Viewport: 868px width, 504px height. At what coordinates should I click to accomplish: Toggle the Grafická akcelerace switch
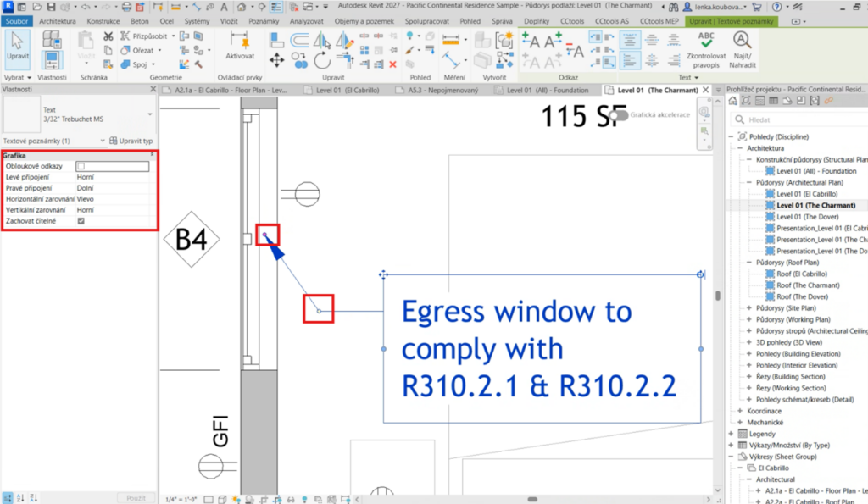pos(621,115)
